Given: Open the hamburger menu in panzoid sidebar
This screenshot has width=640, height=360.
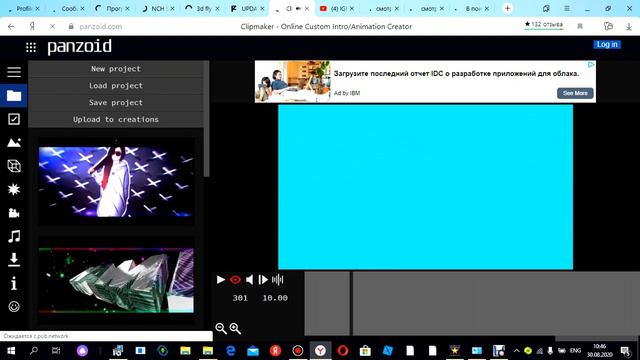Looking at the screenshot, I should (14, 72).
